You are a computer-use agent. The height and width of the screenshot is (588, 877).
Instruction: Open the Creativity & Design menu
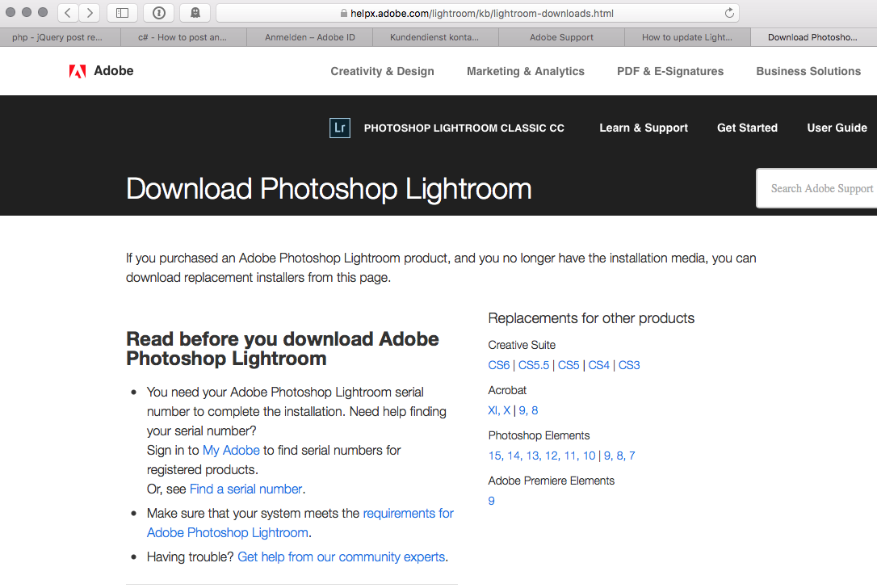382,71
